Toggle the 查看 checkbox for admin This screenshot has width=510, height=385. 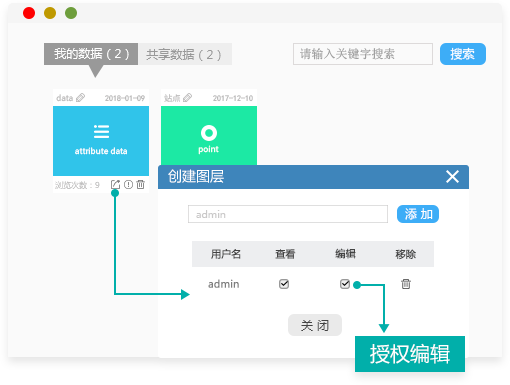(x=284, y=284)
